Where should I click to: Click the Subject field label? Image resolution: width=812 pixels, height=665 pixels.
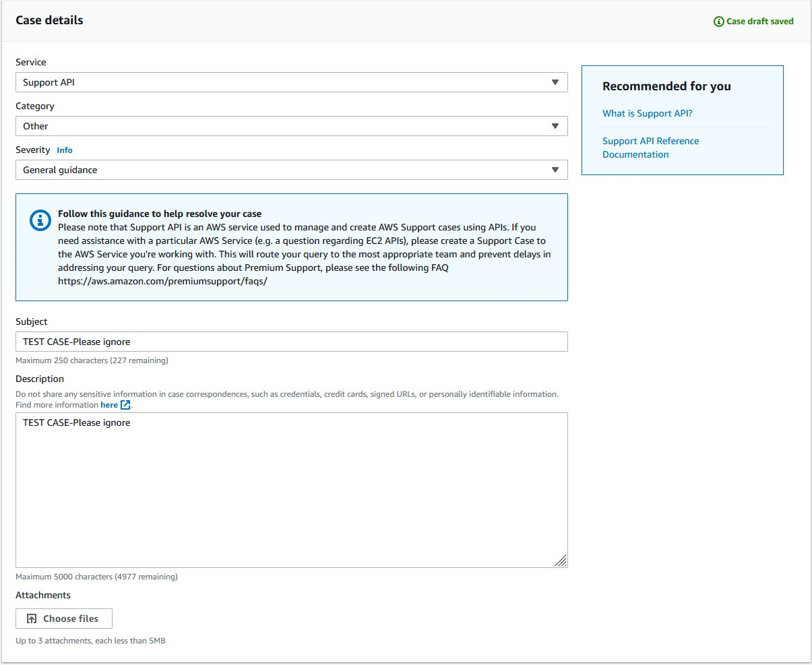32,321
